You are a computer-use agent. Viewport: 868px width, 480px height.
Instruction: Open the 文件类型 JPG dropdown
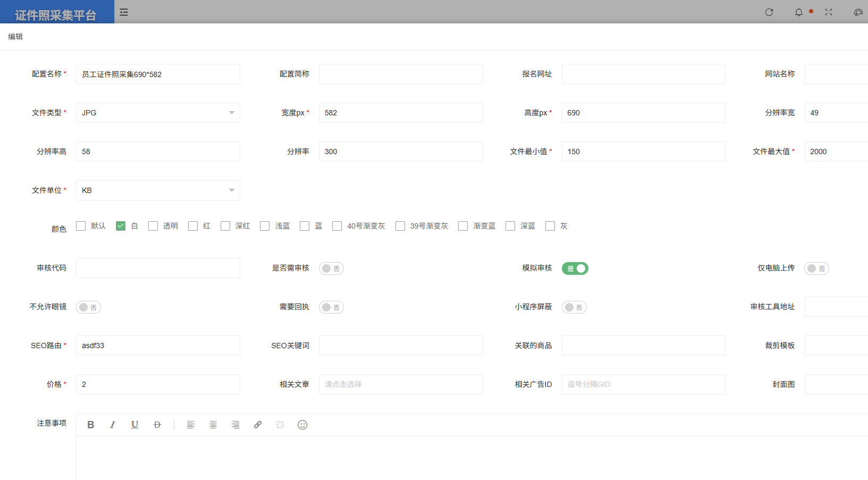158,113
